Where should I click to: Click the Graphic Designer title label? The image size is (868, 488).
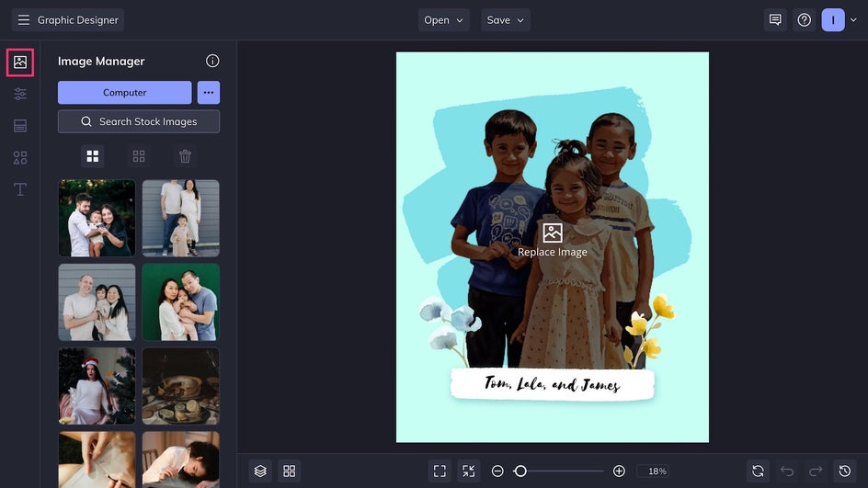pyautogui.click(x=78, y=20)
